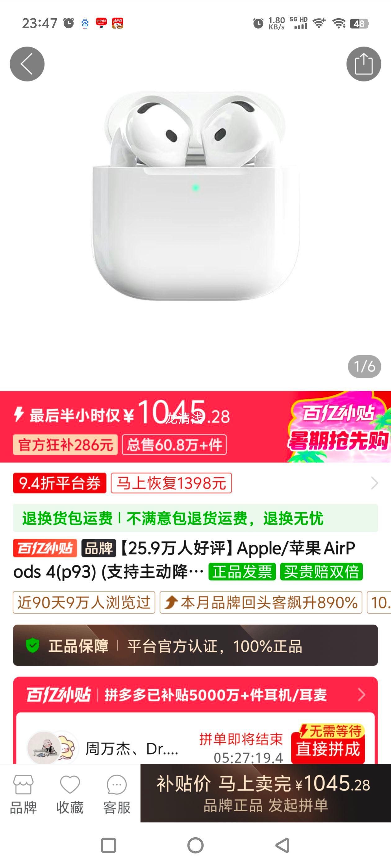The image size is (391, 868).
Task: Expand coupon row chevron arrow
Action: 375,483
